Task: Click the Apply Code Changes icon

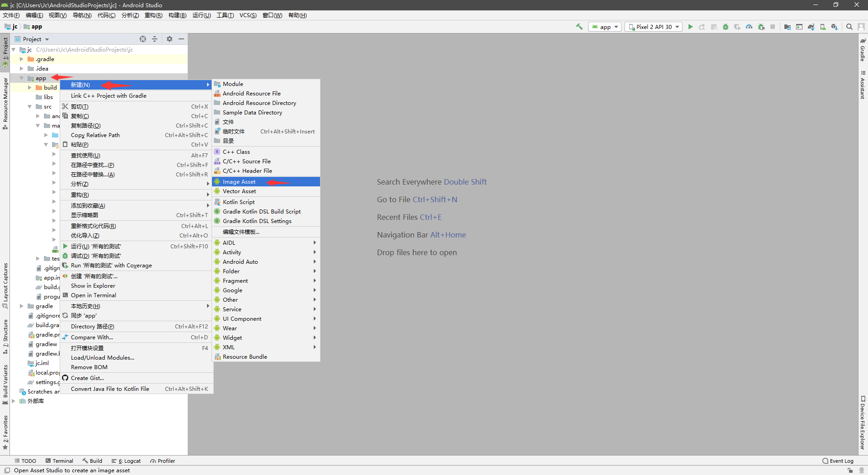Action: point(714,27)
